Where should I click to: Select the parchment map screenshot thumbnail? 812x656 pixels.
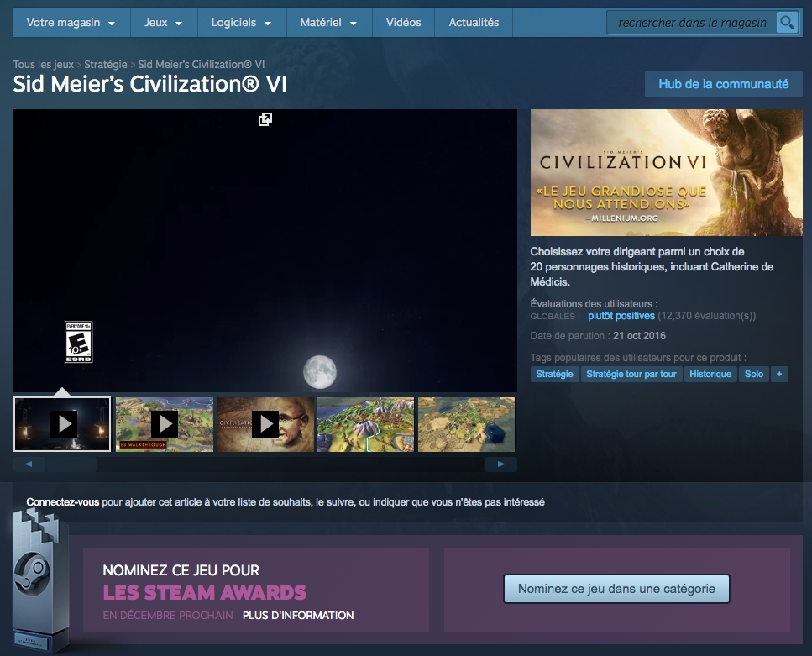click(467, 424)
